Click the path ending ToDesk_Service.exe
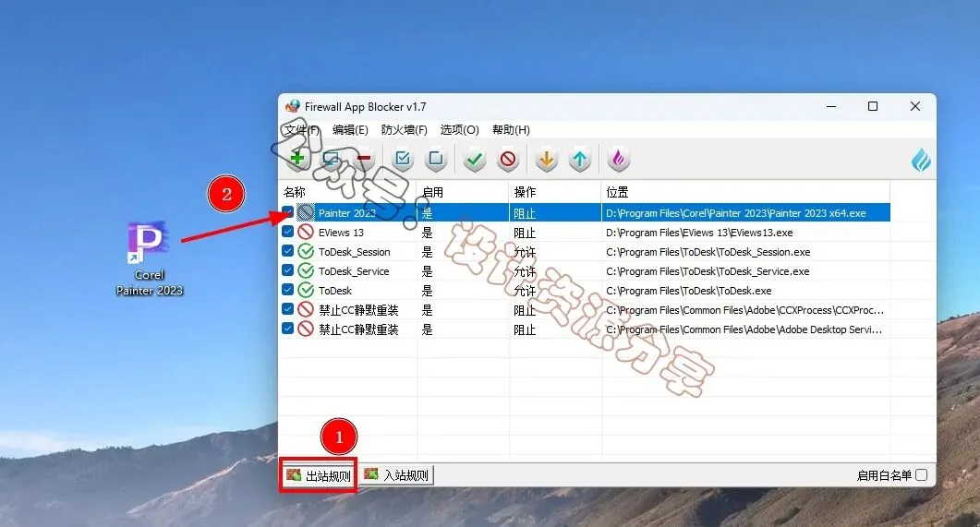The width and height of the screenshot is (980, 527). point(708,271)
